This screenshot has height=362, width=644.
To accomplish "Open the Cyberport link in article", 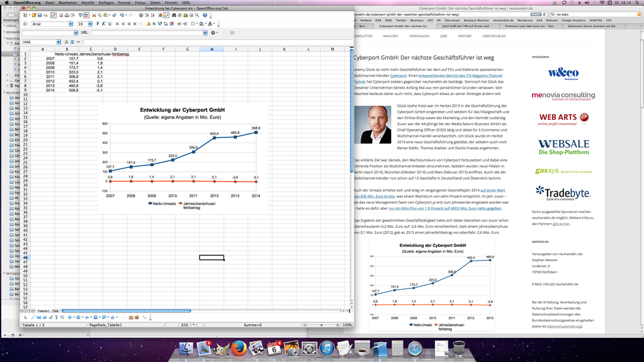I will tap(398, 76).
